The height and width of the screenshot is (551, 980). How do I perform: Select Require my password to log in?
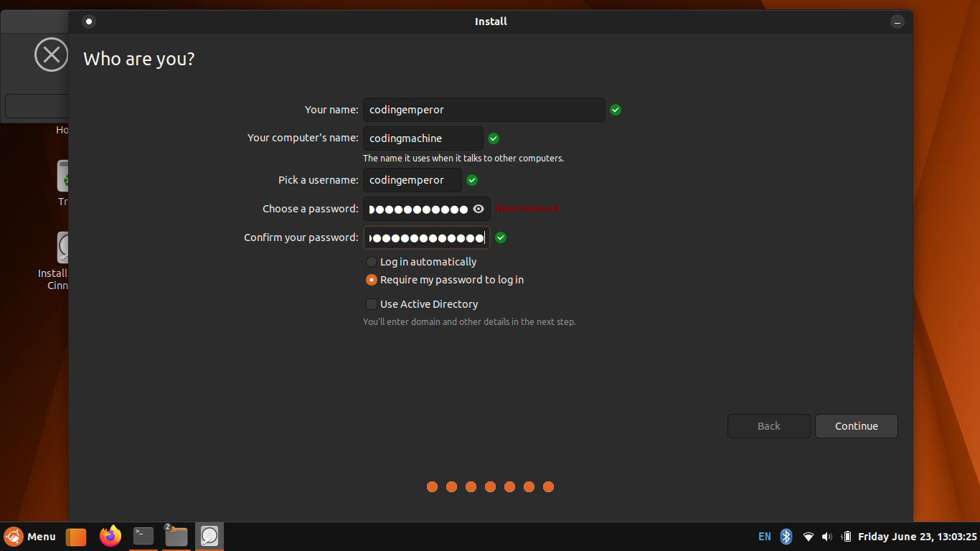point(445,280)
